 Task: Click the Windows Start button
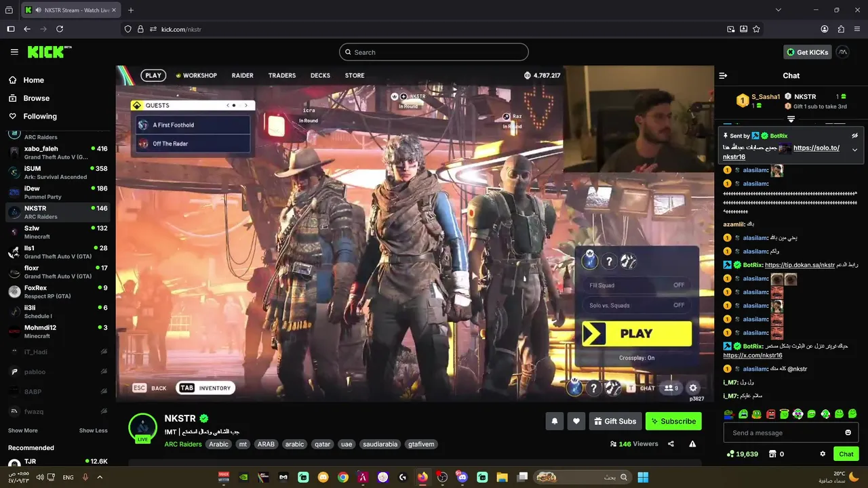(x=642, y=477)
